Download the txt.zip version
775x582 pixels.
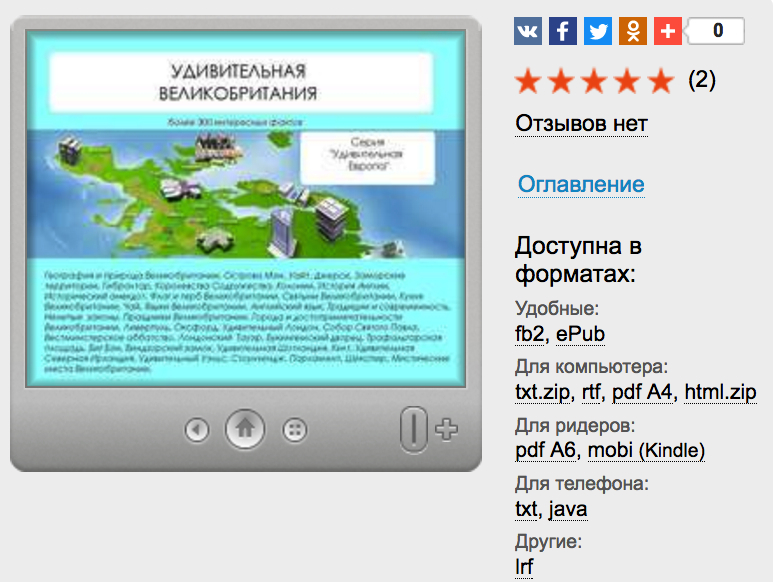[542, 392]
